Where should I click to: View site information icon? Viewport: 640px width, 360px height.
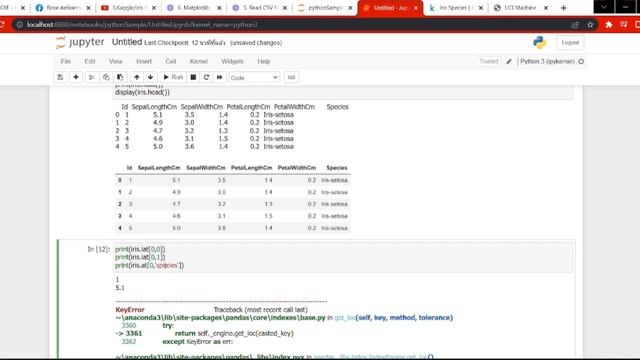19,24
